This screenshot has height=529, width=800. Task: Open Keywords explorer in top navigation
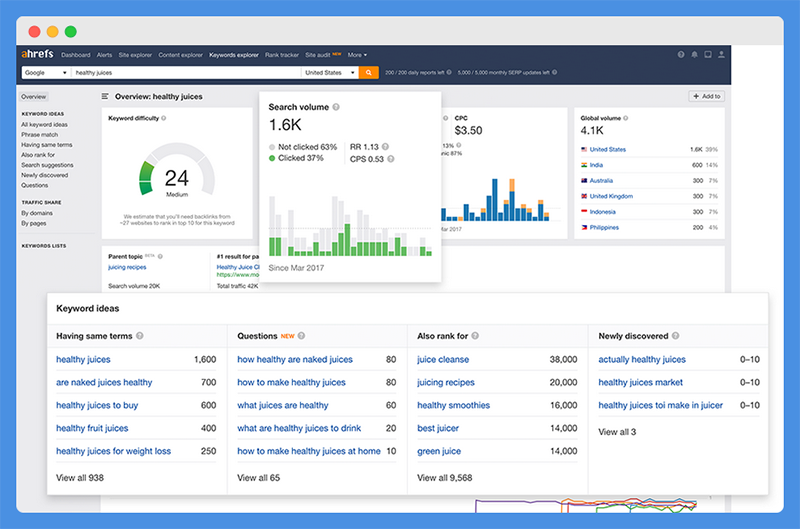coord(234,55)
